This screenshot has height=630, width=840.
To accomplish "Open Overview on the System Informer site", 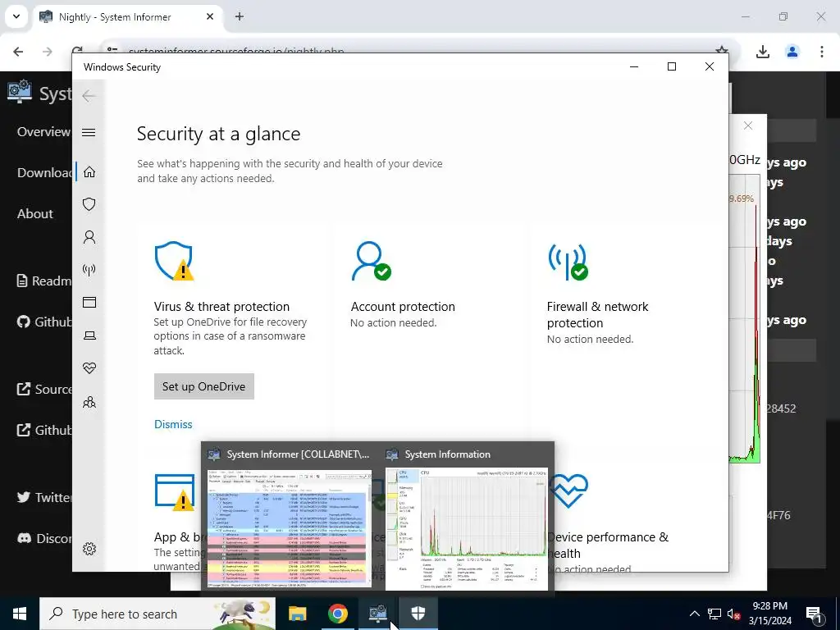I will [43, 131].
